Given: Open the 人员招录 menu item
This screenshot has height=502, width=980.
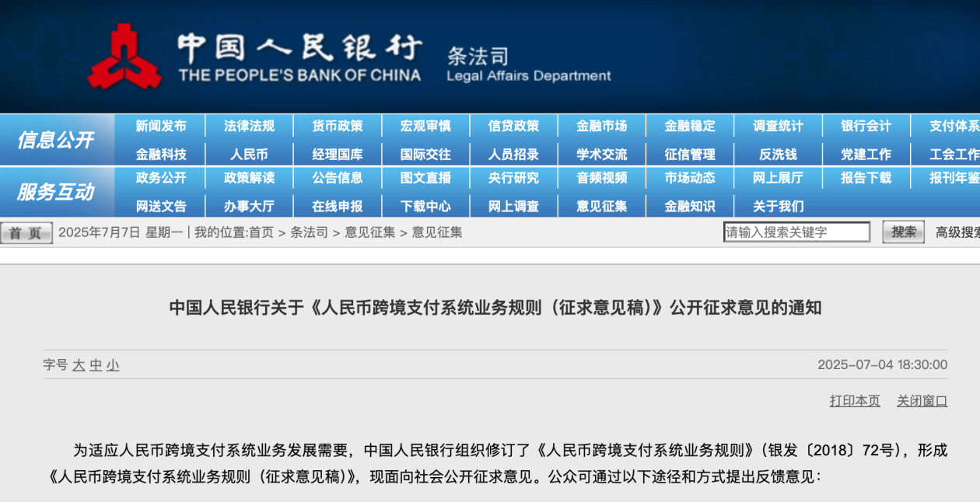Looking at the screenshot, I should (513, 155).
